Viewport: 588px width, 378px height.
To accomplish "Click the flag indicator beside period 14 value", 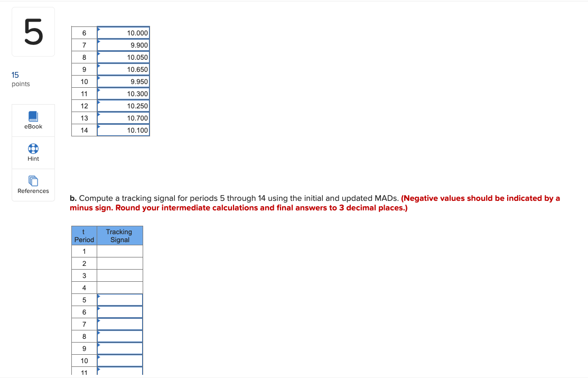I will point(98,127).
